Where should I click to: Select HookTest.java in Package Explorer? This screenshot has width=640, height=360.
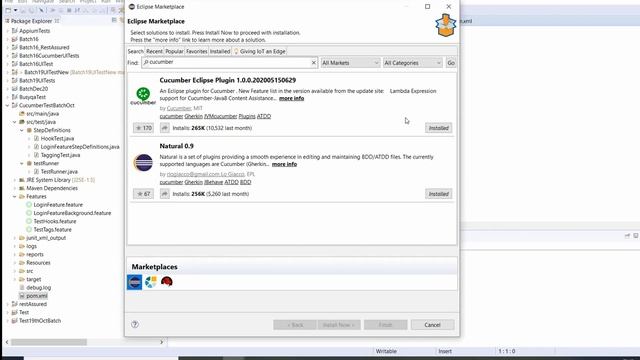[x=57, y=138]
